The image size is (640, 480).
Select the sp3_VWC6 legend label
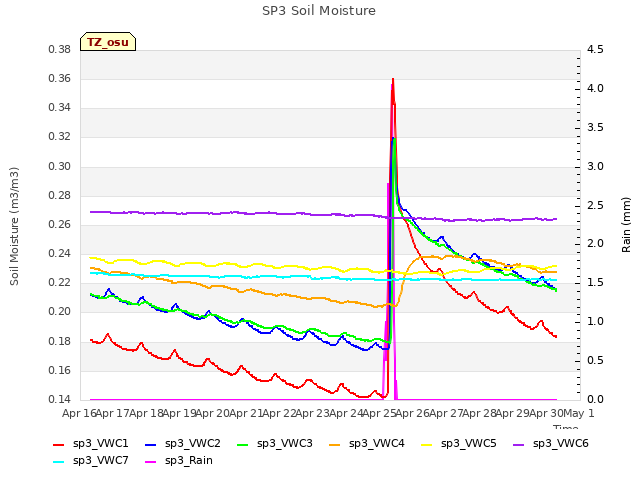coord(560,444)
